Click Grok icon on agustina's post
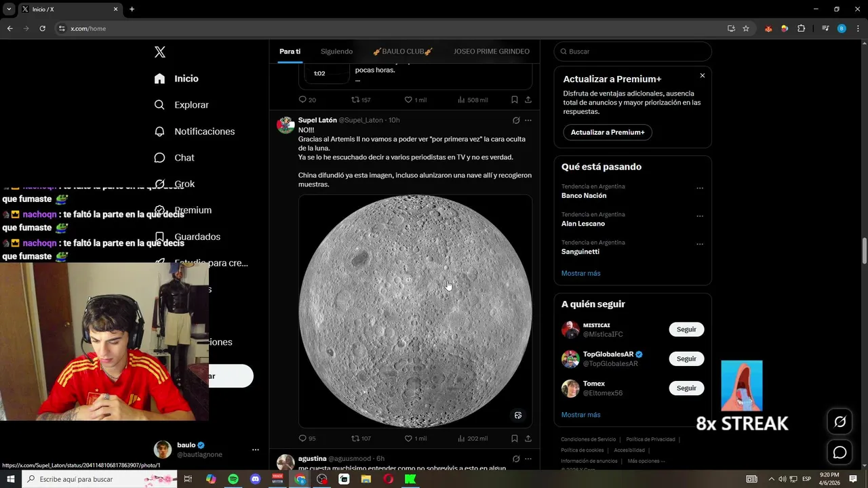868x488 pixels. point(516,459)
